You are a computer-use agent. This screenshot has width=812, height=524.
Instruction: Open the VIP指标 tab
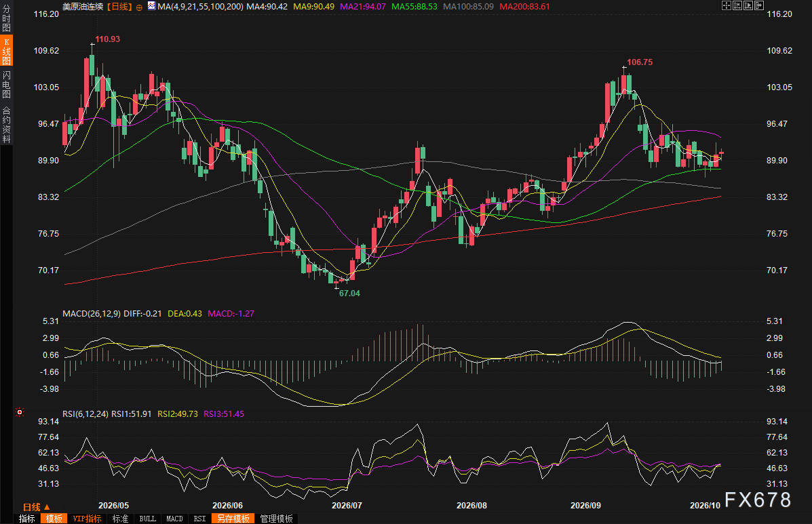(x=87, y=519)
